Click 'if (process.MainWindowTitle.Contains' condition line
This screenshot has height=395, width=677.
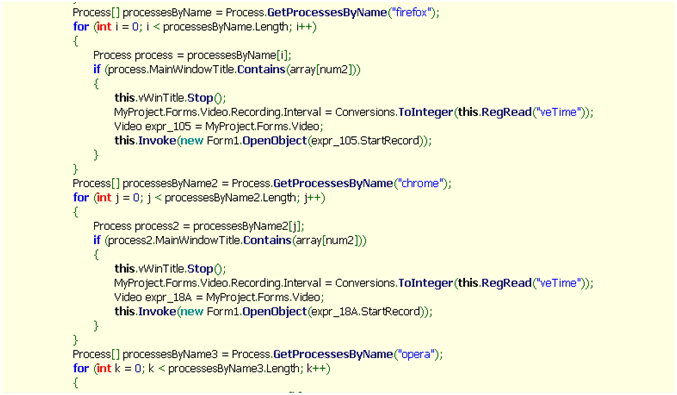(x=227, y=70)
